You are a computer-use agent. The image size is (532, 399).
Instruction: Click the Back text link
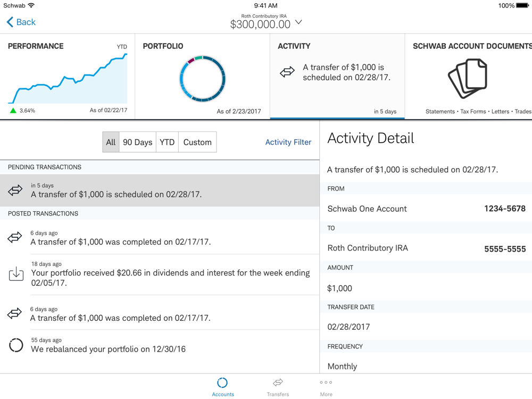pos(26,22)
